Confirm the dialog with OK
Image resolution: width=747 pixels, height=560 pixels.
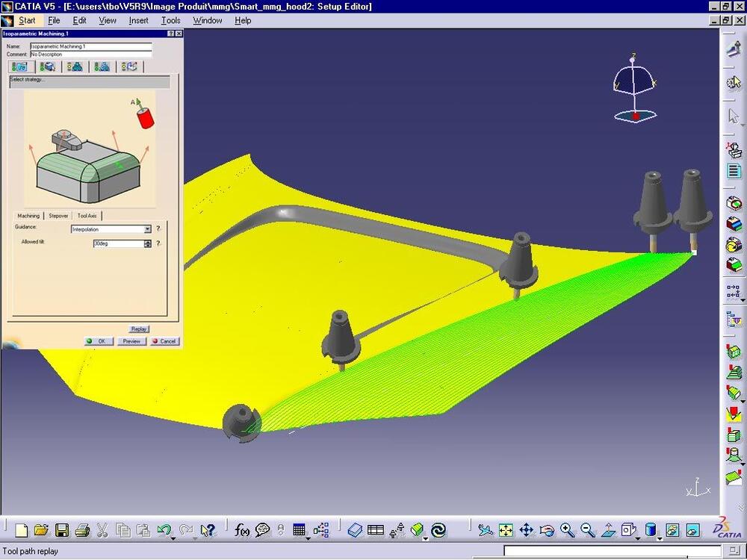[99, 341]
